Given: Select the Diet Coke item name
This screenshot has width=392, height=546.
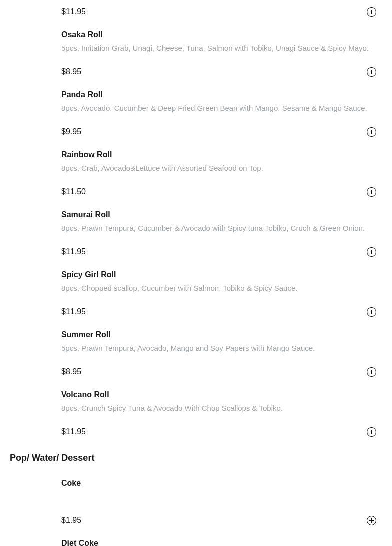Looking at the screenshot, I should tap(80, 542).
